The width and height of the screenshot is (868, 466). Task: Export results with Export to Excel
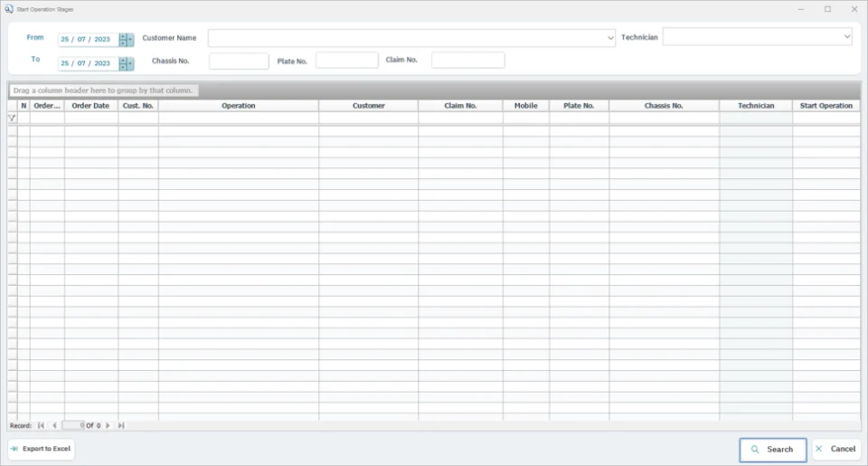[x=41, y=449]
